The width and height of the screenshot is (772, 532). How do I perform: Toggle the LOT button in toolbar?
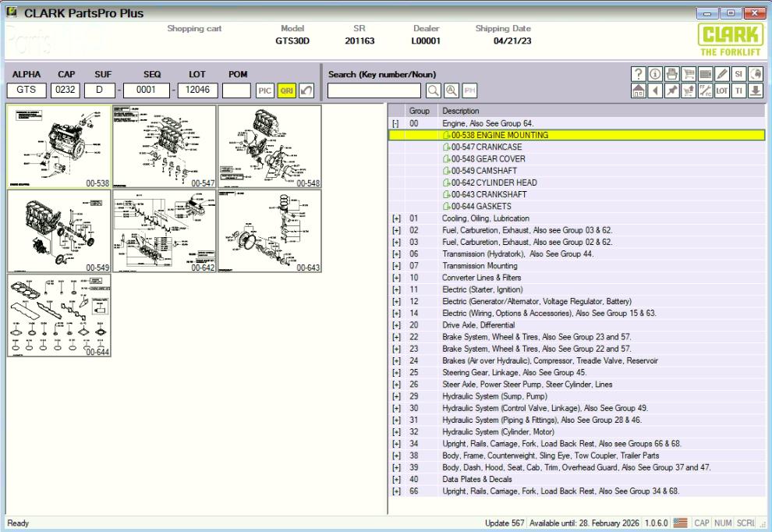pyautogui.click(x=721, y=90)
